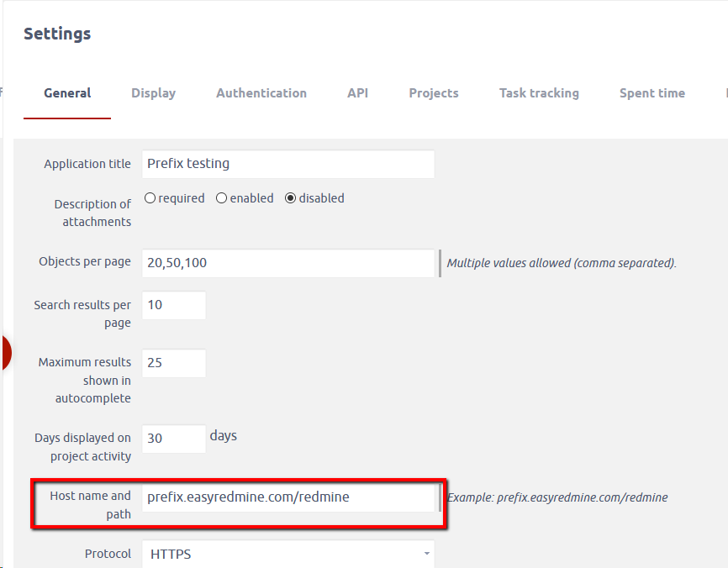728x568 pixels.
Task: Open the Spent time tab
Action: tap(652, 93)
